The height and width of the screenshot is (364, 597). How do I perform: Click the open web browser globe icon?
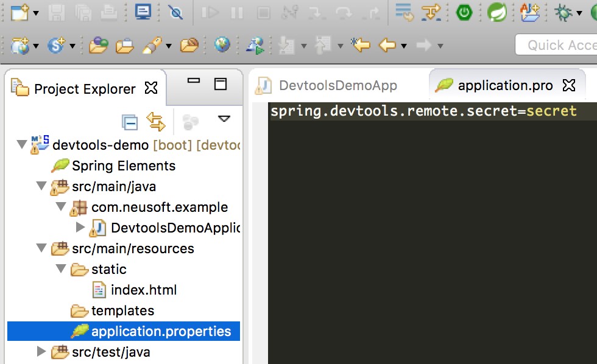(222, 45)
